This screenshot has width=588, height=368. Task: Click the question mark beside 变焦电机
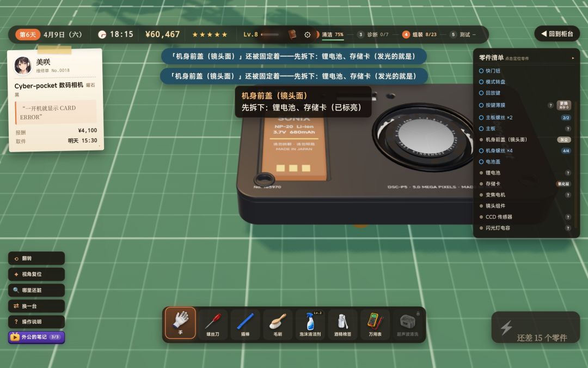568,195
